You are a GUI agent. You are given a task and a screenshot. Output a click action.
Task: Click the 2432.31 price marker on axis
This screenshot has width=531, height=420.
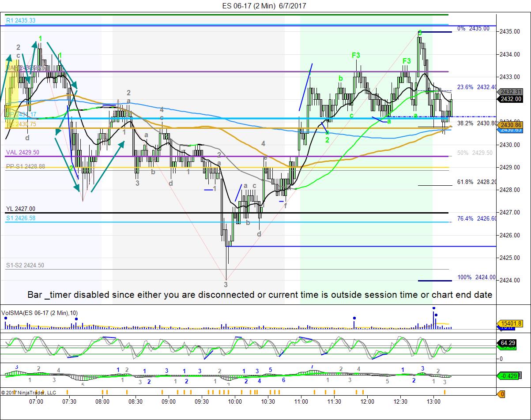(x=511, y=92)
